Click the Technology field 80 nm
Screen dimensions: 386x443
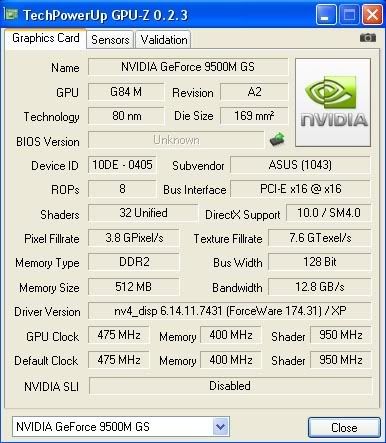(126, 116)
